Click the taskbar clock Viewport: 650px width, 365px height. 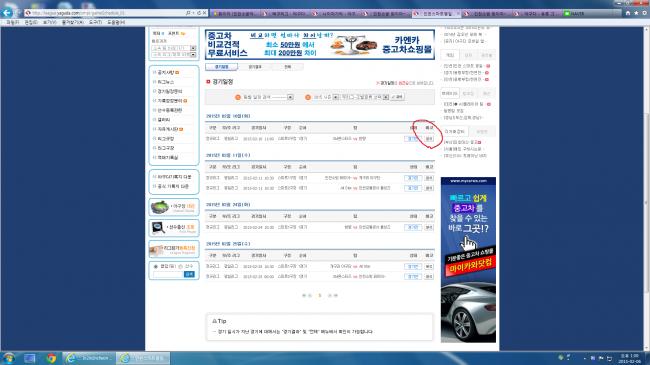pyautogui.click(x=629, y=358)
